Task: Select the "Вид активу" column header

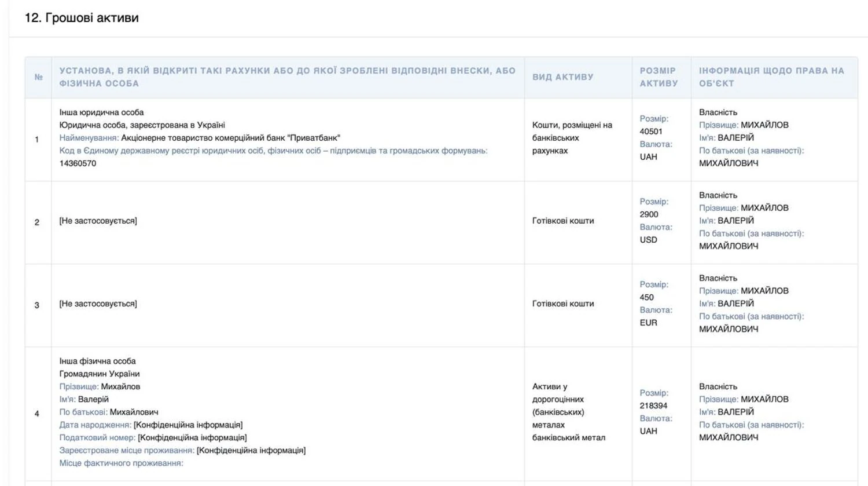Action: pos(562,77)
